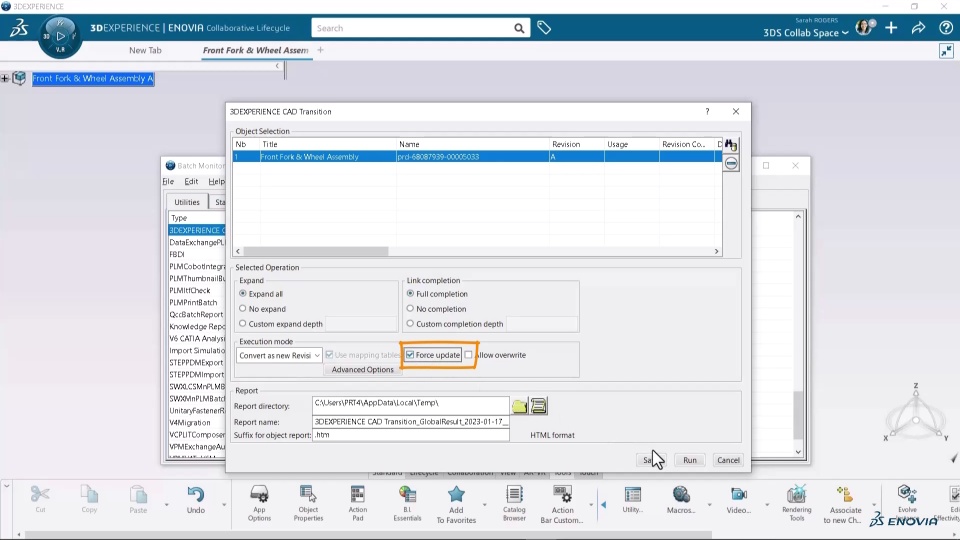Click the Advanced Options button
The width and height of the screenshot is (960, 540).
point(362,370)
